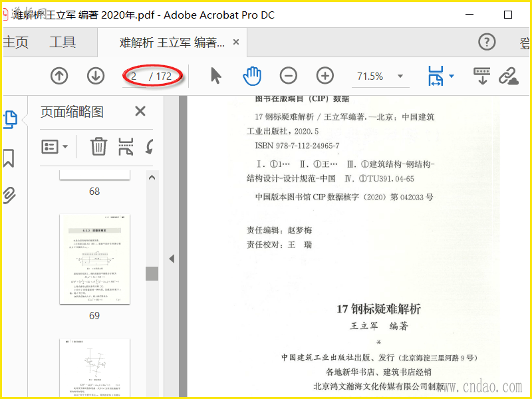Click the scrolling mode download-style icon
The width and height of the screenshot is (532, 399).
point(482,76)
